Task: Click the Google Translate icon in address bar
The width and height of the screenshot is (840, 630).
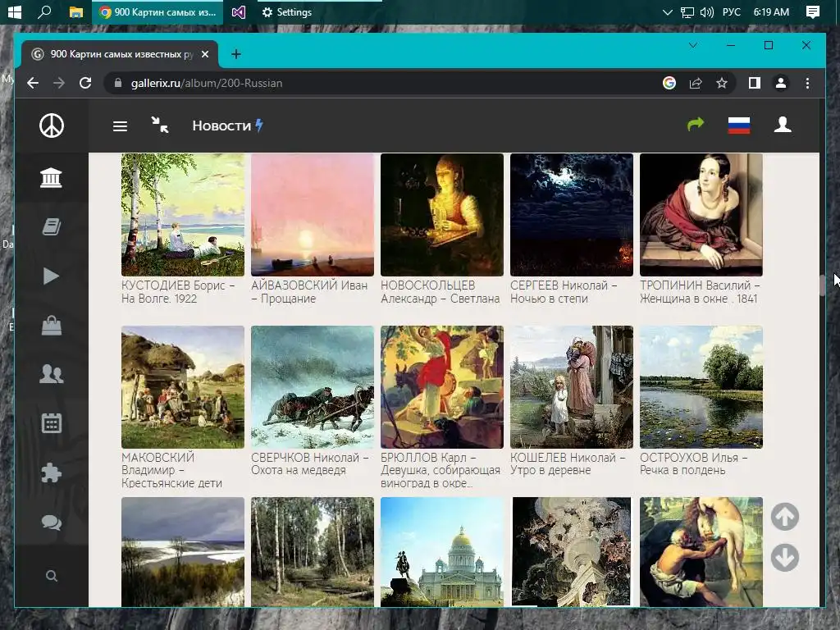Action: (669, 83)
